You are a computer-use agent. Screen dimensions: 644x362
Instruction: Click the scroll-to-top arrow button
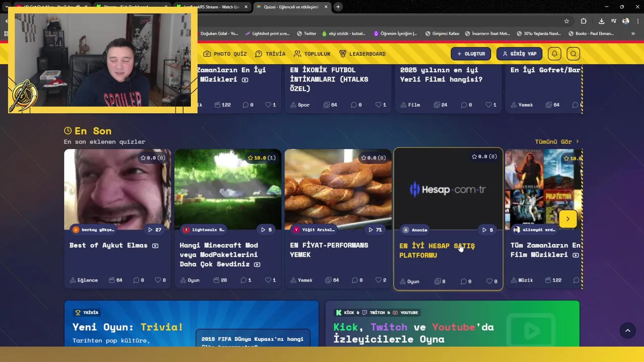(x=627, y=330)
